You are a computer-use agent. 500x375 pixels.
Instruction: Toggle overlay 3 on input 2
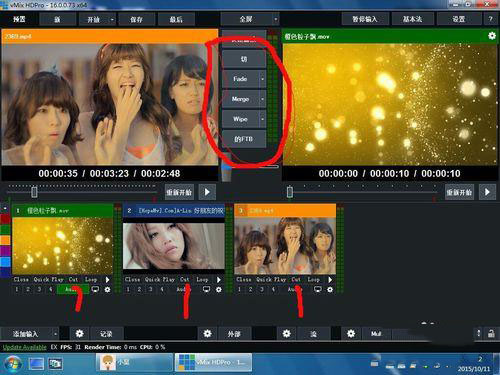pyautogui.click(x=151, y=289)
